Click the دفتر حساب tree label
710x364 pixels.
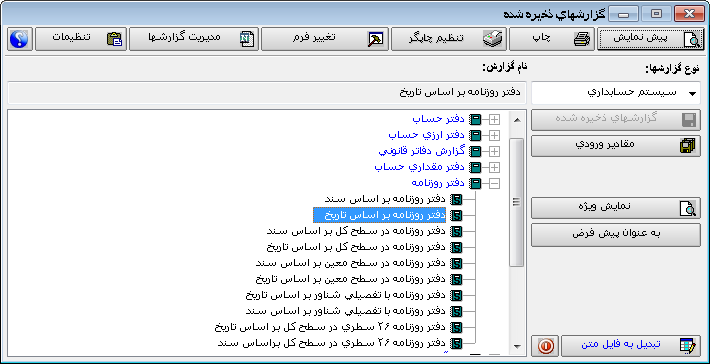click(x=439, y=120)
